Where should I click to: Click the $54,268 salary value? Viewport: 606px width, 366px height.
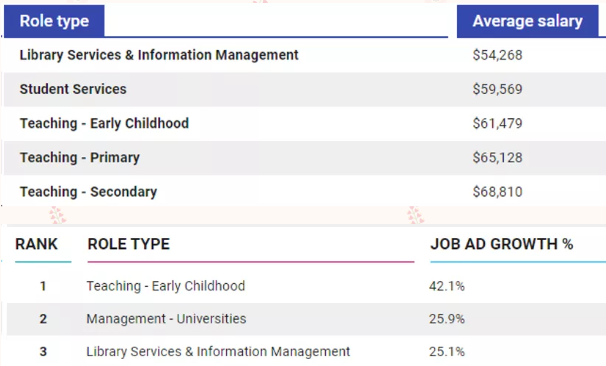pos(497,55)
